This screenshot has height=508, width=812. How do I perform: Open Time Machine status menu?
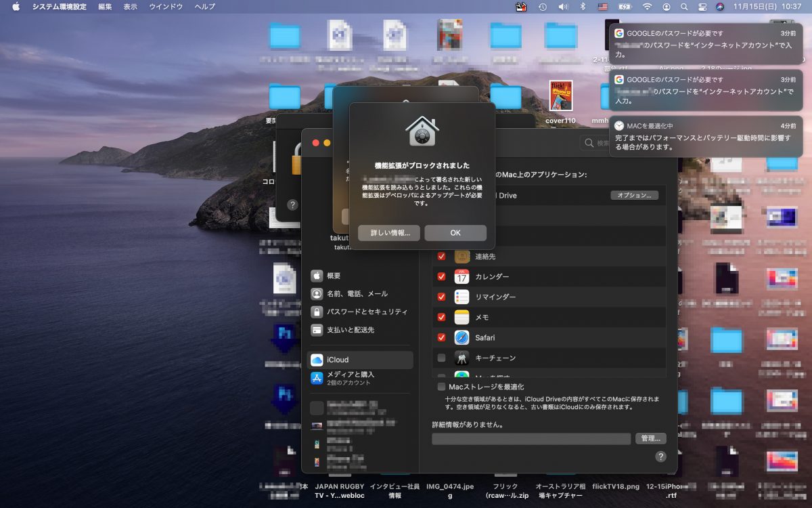tap(543, 7)
